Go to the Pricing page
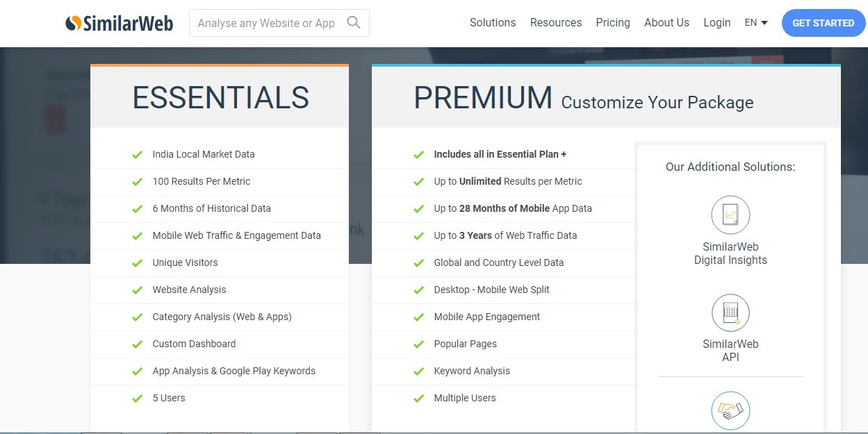This screenshot has height=434, width=868. 613,23
